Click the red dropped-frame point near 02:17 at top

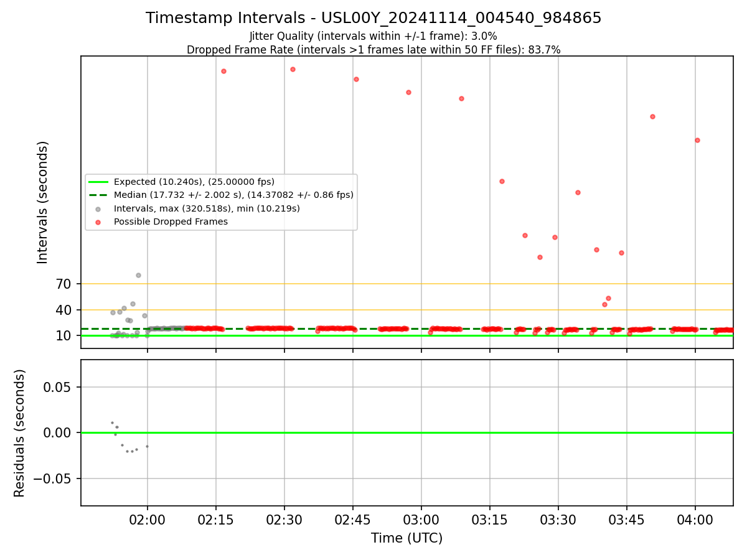pyautogui.click(x=223, y=71)
